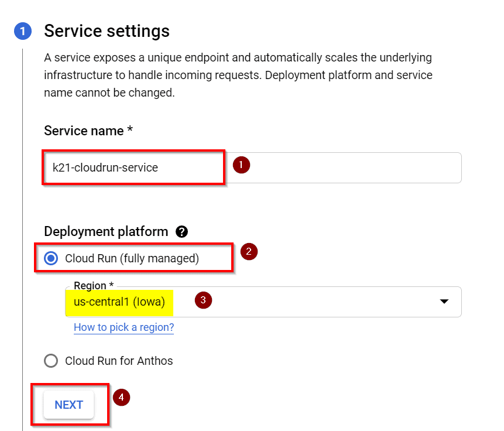Click the 'Cloud Run (fully managed)' label text
Screen dimensions: 504x431
click(x=132, y=258)
